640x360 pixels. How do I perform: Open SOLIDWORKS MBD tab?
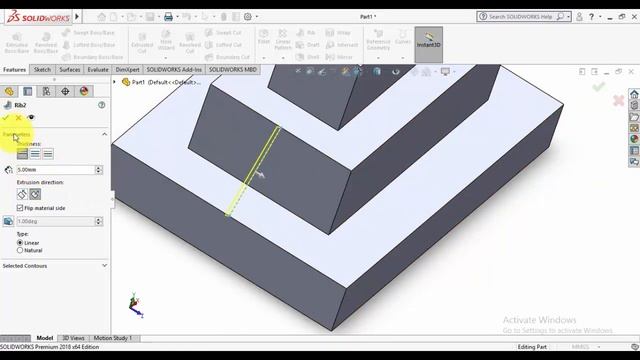click(233, 70)
